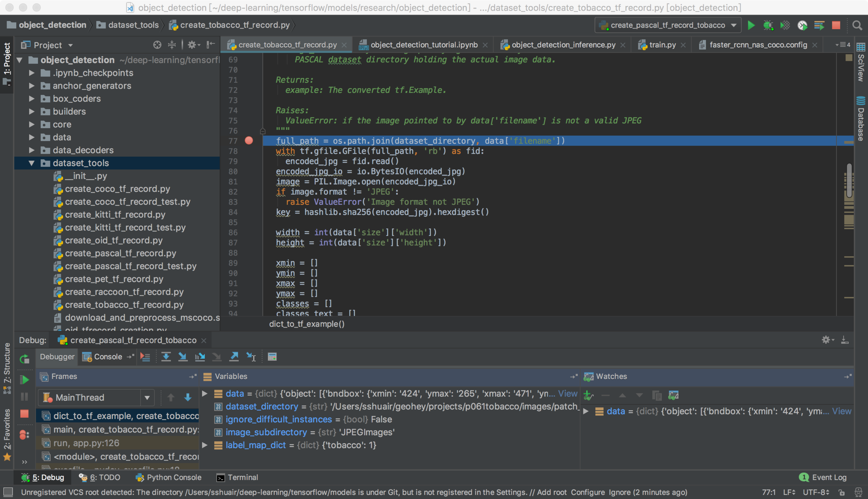Switch to train.py editor tab

pyautogui.click(x=662, y=45)
